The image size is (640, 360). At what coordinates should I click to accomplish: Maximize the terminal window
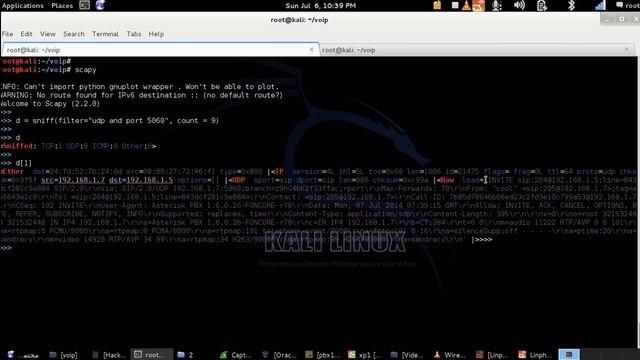[622, 19]
